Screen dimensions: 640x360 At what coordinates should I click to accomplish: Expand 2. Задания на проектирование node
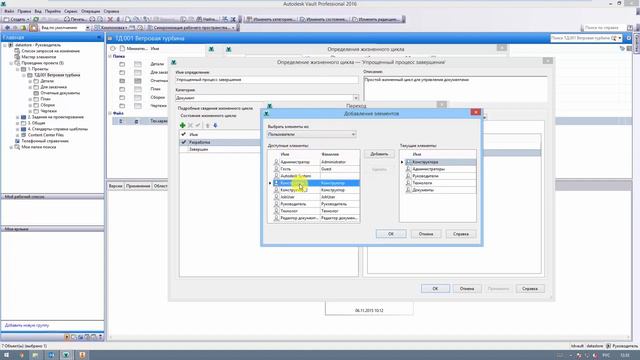pos(18,117)
